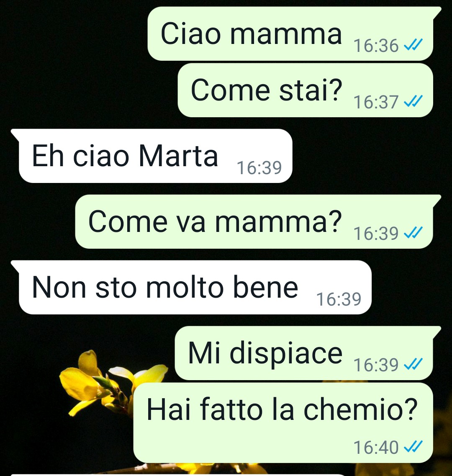This screenshot has height=476, width=452.
Task: Tap the blue check marks on 'Come va mamma?'
Action: [413, 233]
